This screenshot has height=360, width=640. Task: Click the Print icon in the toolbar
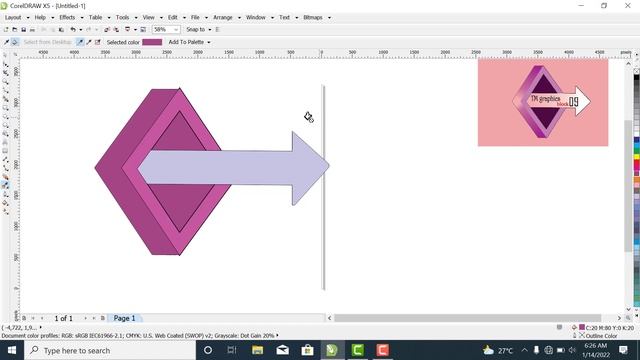tap(32, 29)
